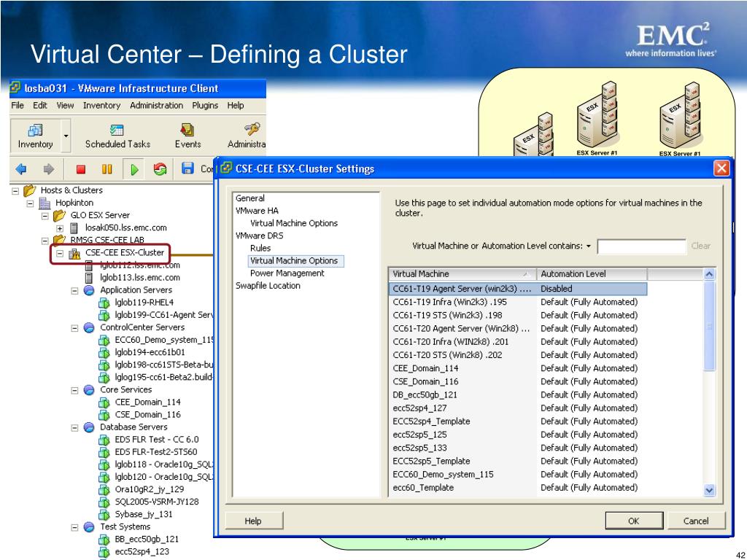Viewport: 747px width, 560px height.
Task: Open the Events view
Action: coord(187,136)
